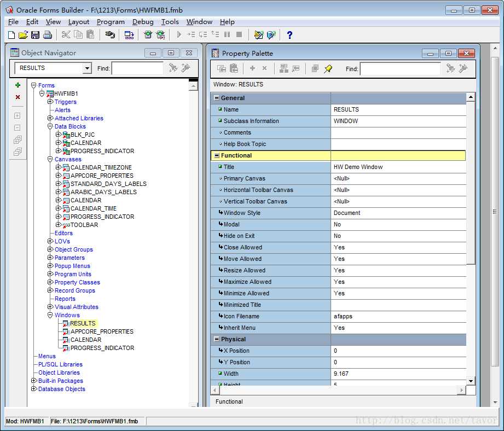Collapse the Physical property section
The height and width of the screenshot is (431, 504).
tap(217, 339)
